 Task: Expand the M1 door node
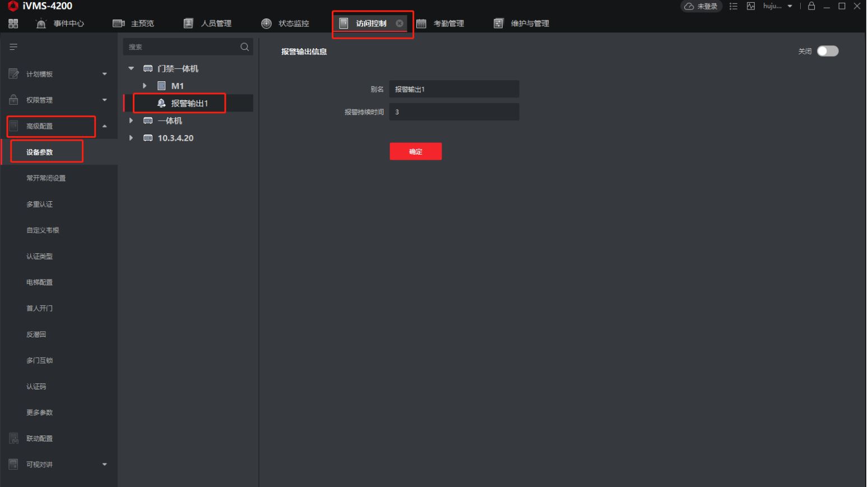click(x=145, y=86)
